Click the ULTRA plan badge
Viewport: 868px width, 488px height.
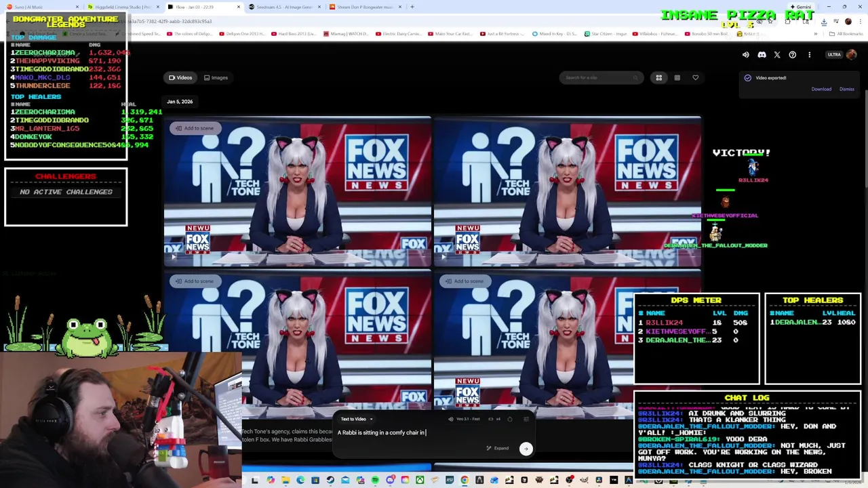(834, 55)
